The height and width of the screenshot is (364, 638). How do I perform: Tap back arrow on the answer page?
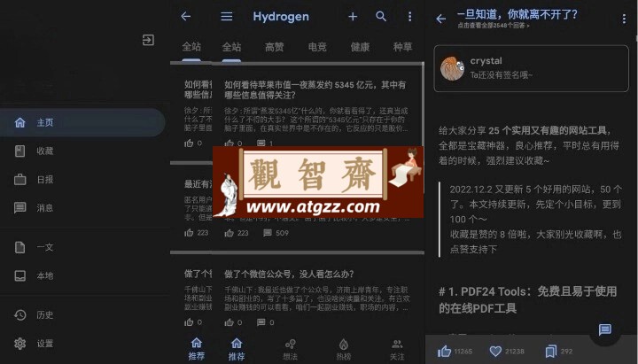441,19
